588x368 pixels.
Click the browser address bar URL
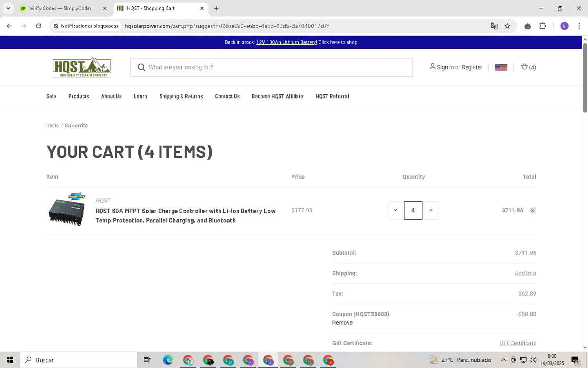click(x=227, y=26)
